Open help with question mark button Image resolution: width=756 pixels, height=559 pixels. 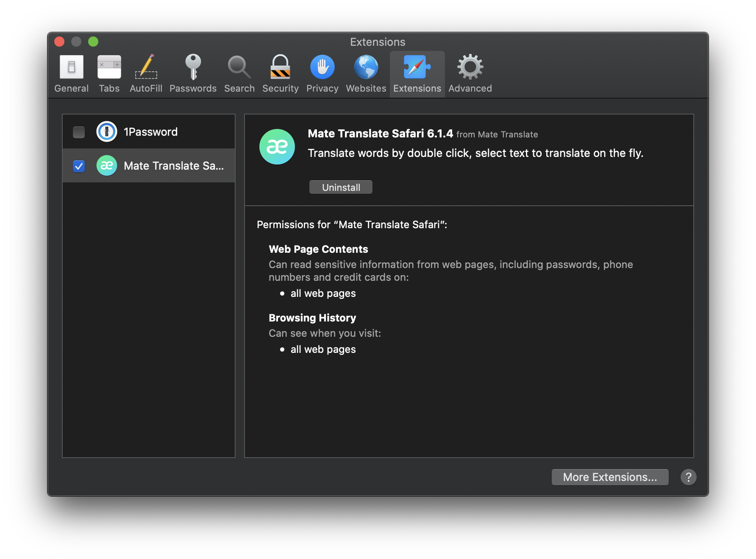pos(688,477)
